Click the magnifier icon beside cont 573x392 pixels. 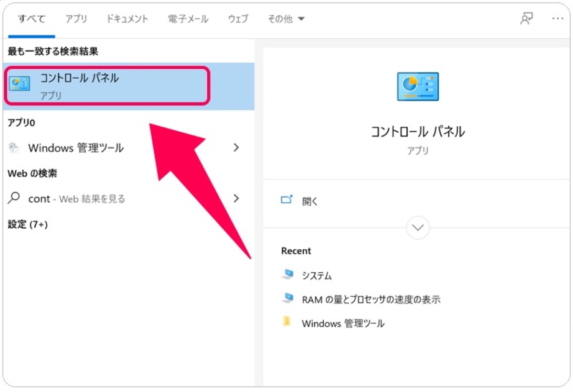pos(14,198)
